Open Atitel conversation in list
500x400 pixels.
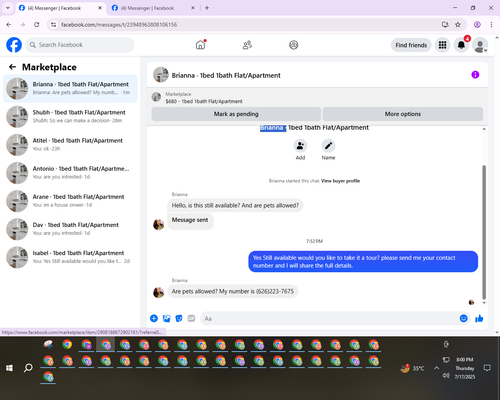click(x=70, y=145)
